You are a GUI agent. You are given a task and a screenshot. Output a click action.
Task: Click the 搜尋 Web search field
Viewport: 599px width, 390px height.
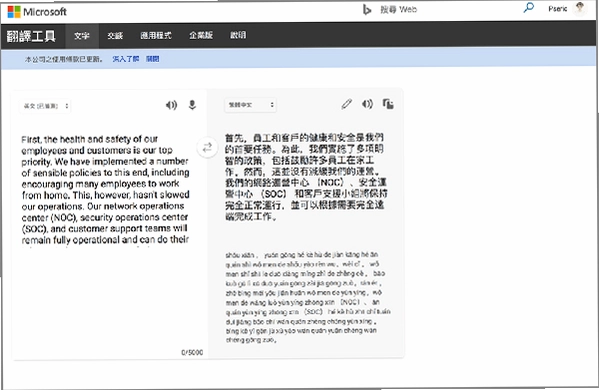pos(398,10)
